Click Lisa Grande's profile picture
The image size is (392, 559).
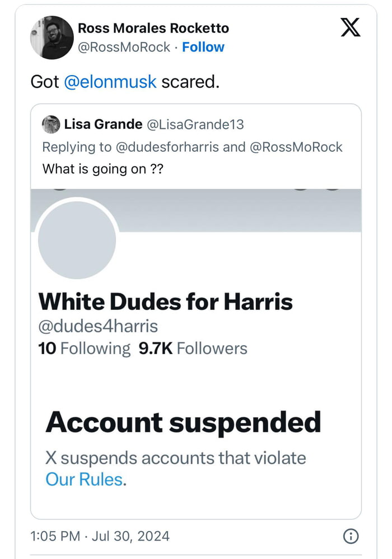[x=51, y=125]
